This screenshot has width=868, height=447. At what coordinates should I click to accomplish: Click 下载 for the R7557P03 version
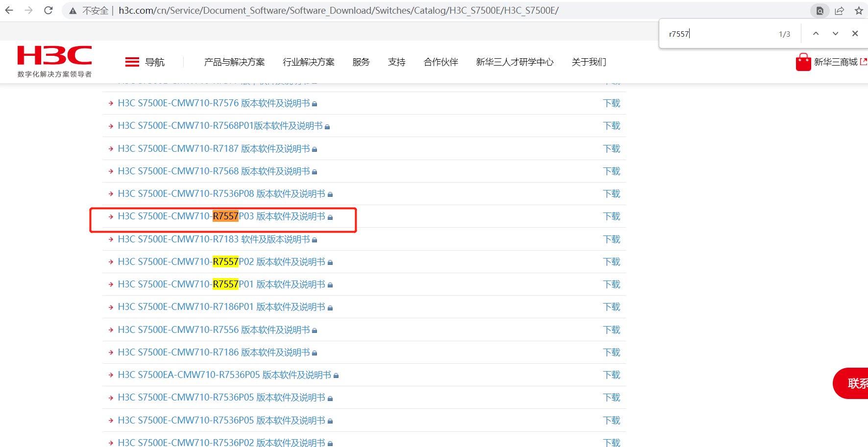611,216
